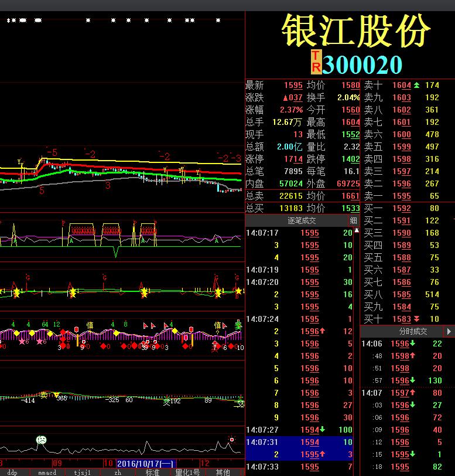Click the green down arrow in the 14:07:27 tick row

click(x=322, y=429)
